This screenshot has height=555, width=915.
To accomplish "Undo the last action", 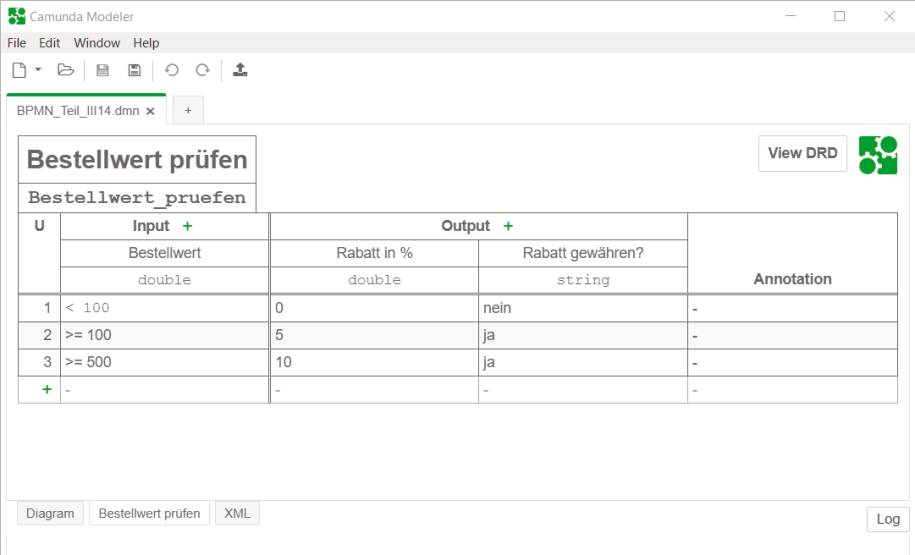I will pos(172,70).
